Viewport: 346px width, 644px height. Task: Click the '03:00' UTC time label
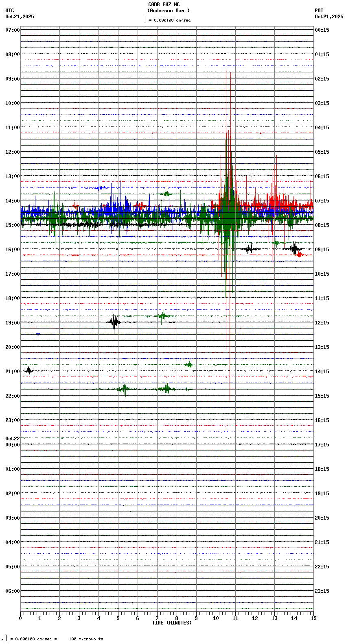pyautogui.click(x=13, y=518)
